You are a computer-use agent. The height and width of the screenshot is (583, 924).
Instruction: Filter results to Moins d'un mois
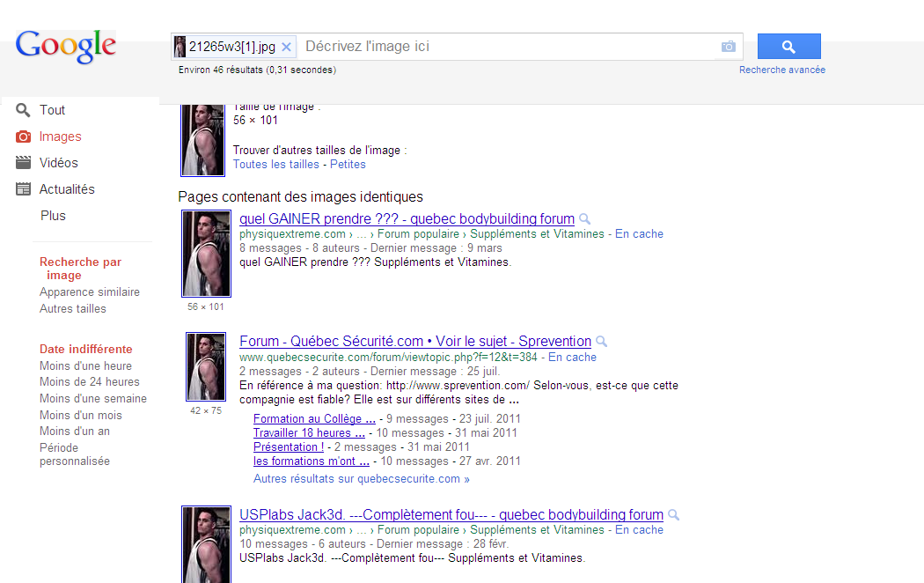pos(81,415)
